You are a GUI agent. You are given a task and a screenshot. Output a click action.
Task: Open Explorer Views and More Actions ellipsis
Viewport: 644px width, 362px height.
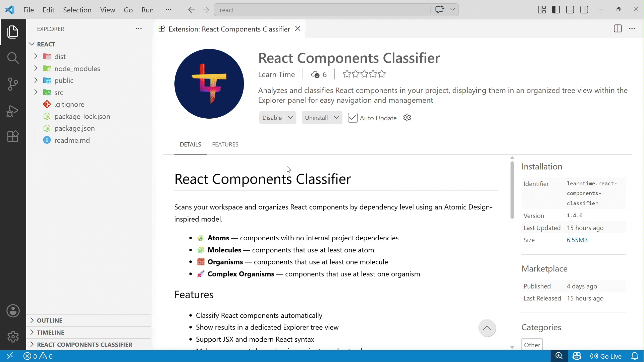pos(139,29)
